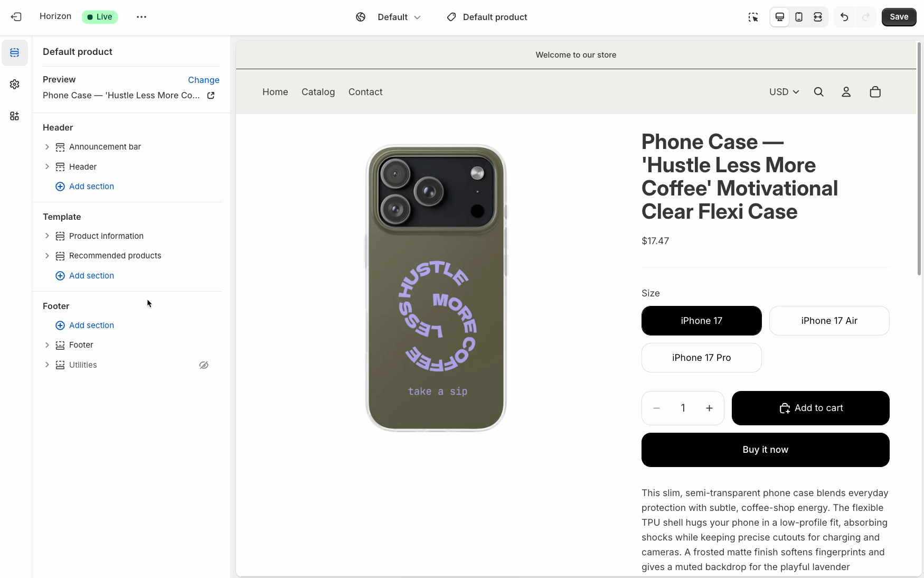Image resolution: width=924 pixels, height=578 pixels.
Task: Save the theme changes
Action: (x=899, y=17)
